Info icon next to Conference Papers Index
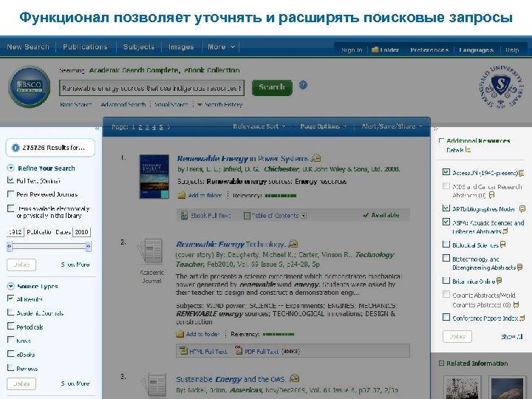 tap(522, 318)
